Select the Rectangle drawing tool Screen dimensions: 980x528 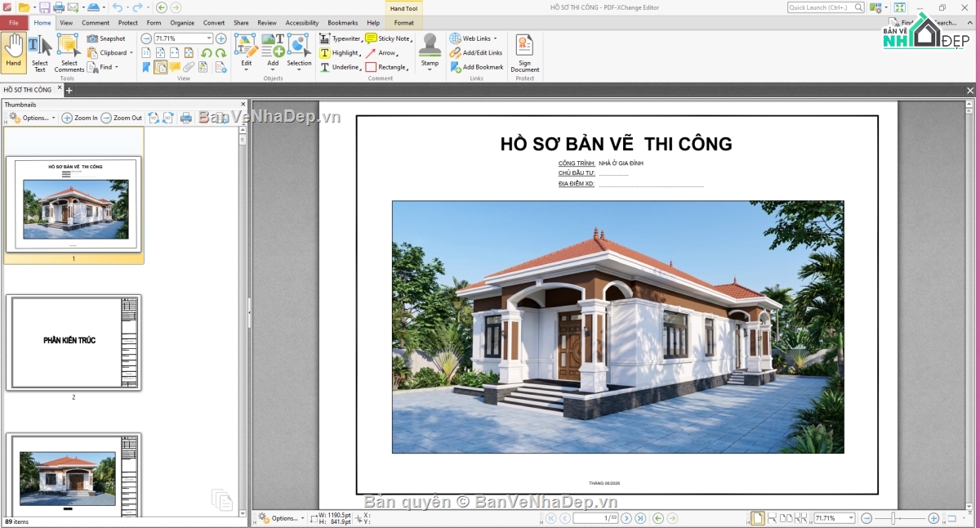tap(387, 67)
